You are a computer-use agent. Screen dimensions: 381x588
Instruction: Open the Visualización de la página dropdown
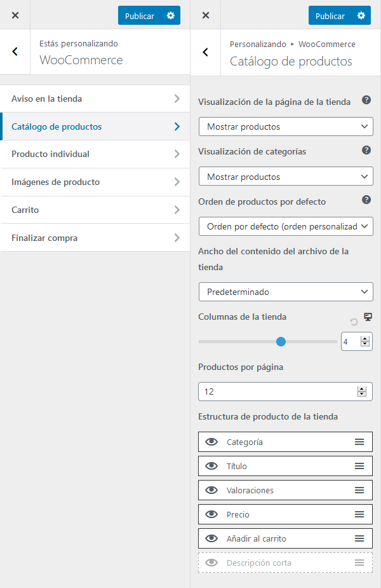click(285, 126)
